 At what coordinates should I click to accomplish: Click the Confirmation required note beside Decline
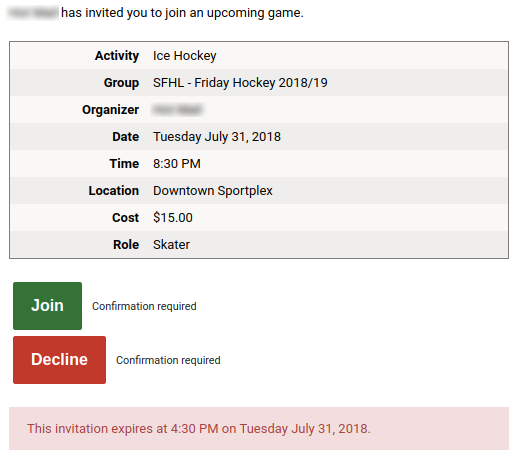[x=168, y=360]
